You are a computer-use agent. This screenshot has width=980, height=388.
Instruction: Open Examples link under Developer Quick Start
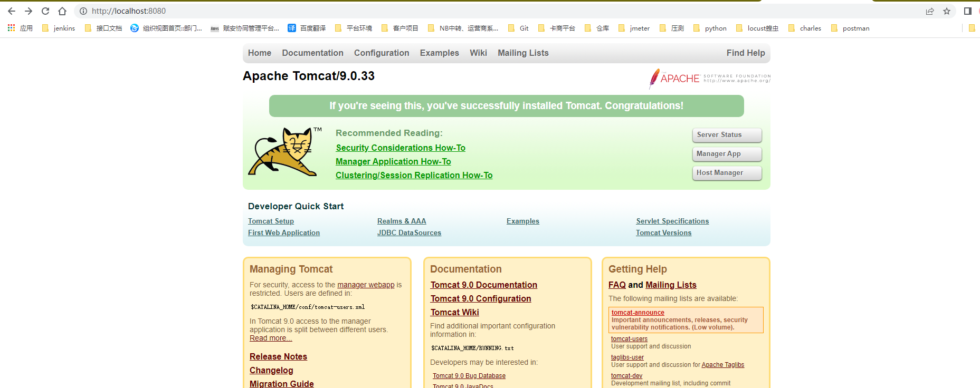click(x=523, y=221)
